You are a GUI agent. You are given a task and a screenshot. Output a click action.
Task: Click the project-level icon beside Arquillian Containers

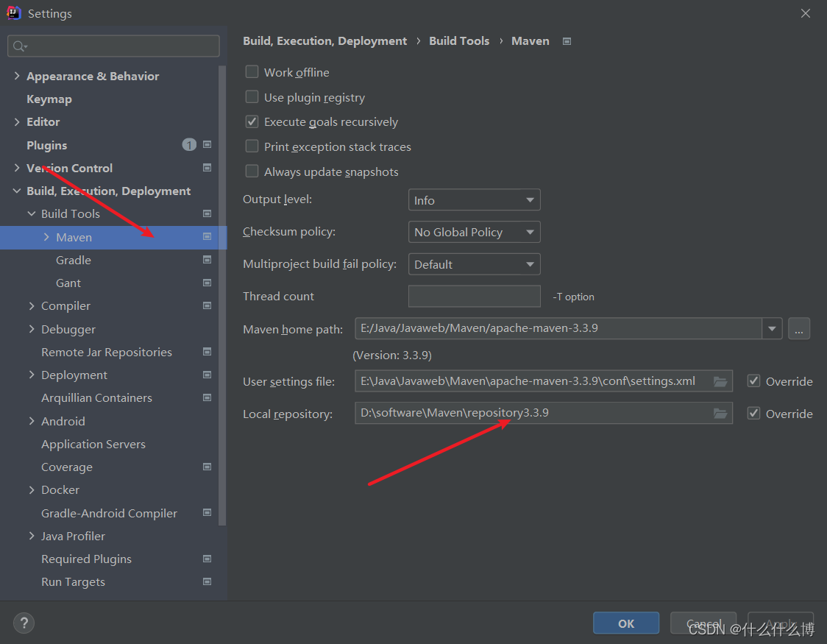(x=207, y=397)
